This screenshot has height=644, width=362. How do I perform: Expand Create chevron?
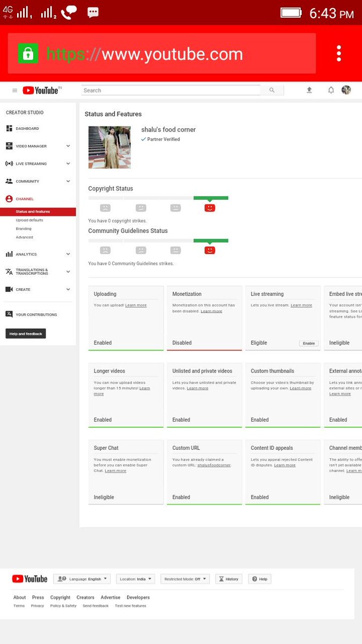[x=68, y=289]
